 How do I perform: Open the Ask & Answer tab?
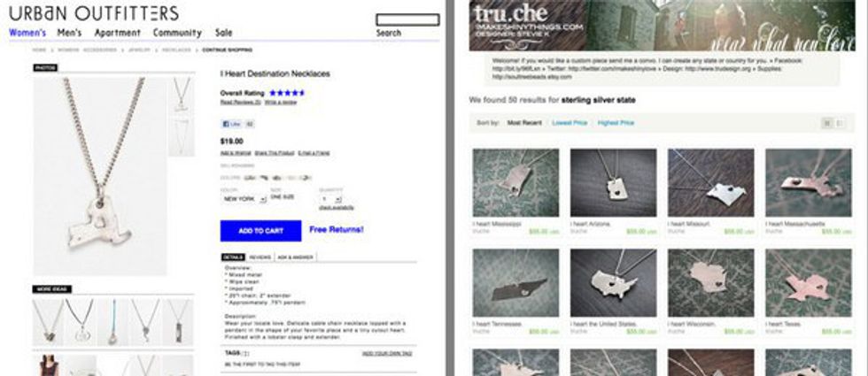pos(295,257)
